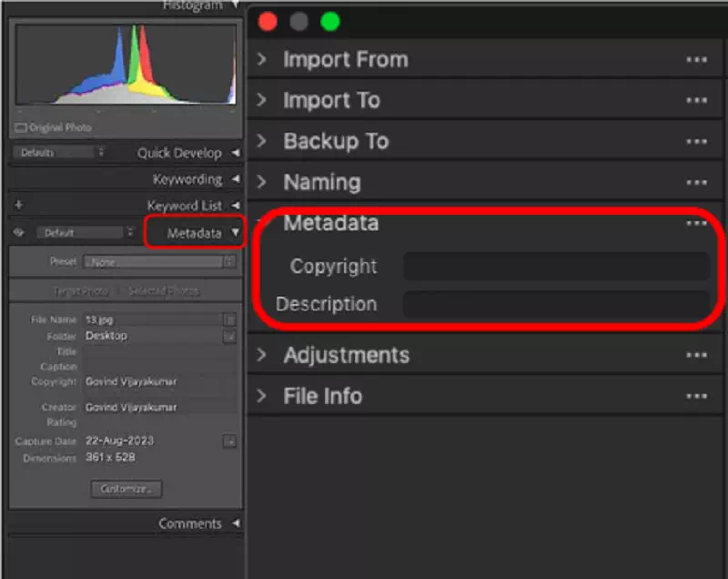
Task: Click the histogram graph
Action: click(126, 64)
